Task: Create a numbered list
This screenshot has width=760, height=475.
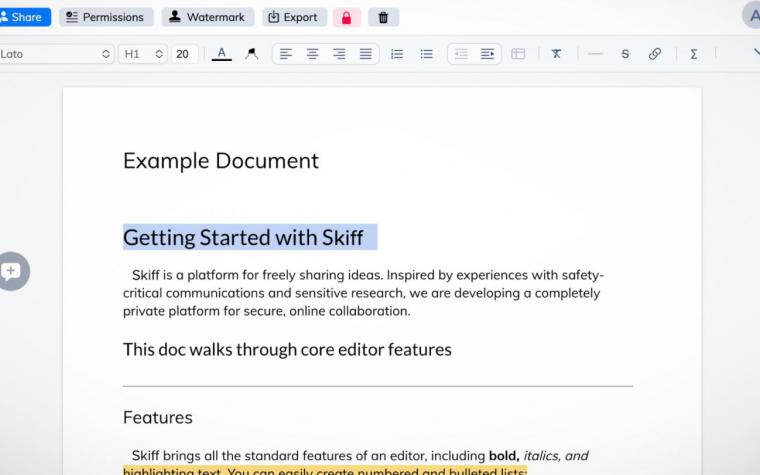Action: (x=397, y=54)
